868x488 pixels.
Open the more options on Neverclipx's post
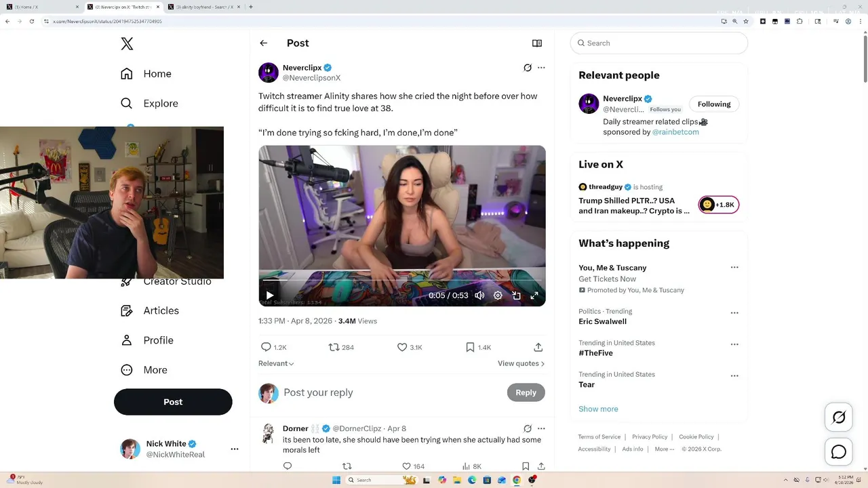pos(541,68)
